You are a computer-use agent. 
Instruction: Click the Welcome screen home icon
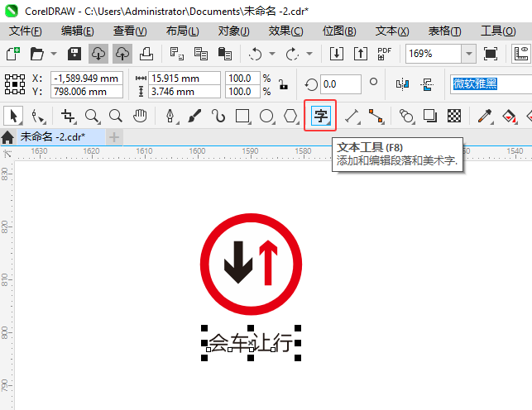point(7,137)
